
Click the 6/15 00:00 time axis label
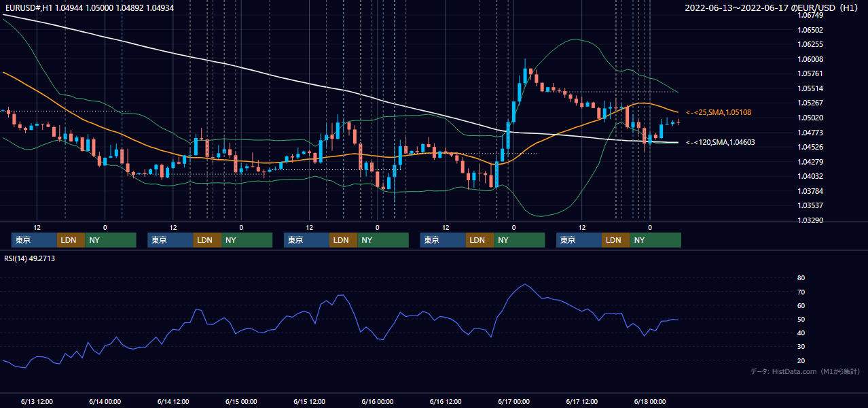point(241,401)
